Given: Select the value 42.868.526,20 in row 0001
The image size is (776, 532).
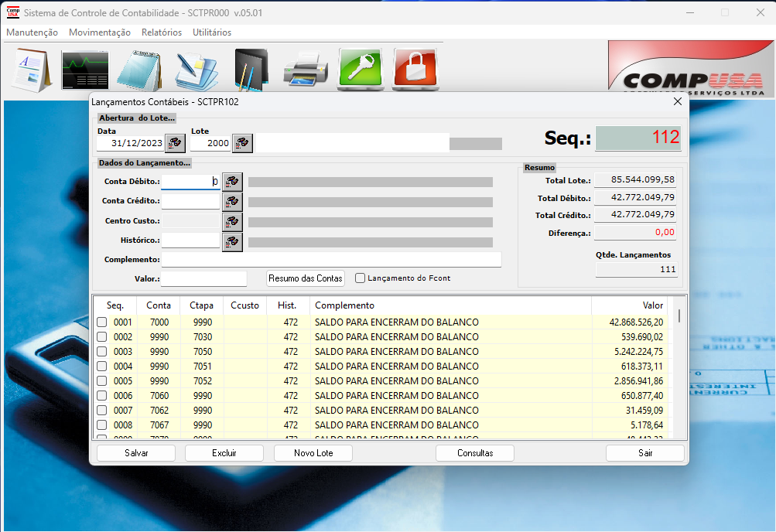Looking at the screenshot, I should (x=636, y=322).
